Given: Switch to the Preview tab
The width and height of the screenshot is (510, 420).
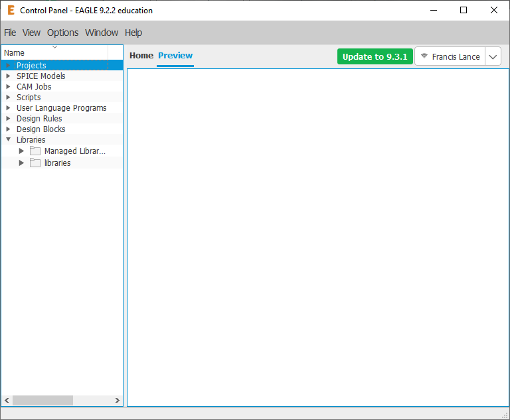Looking at the screenshot, I should (175, 56).
